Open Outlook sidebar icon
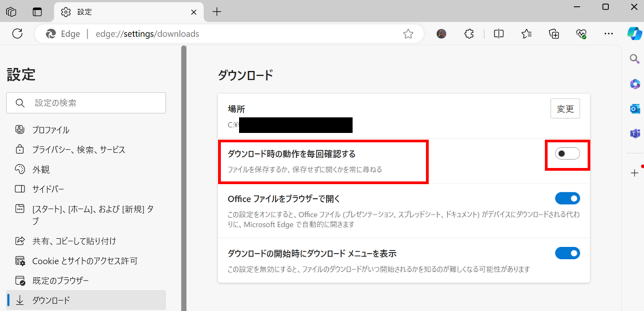Screen dimensions: 644x311 [634, 109]
